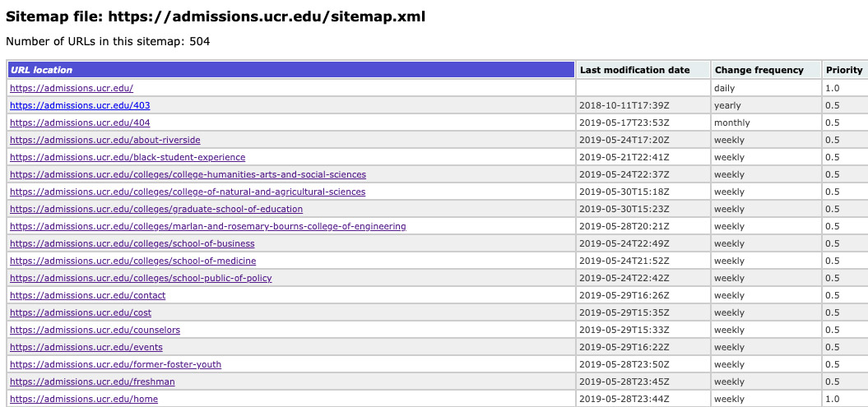Click the events page link
The image size is (868, 407).
pos(86,347)
